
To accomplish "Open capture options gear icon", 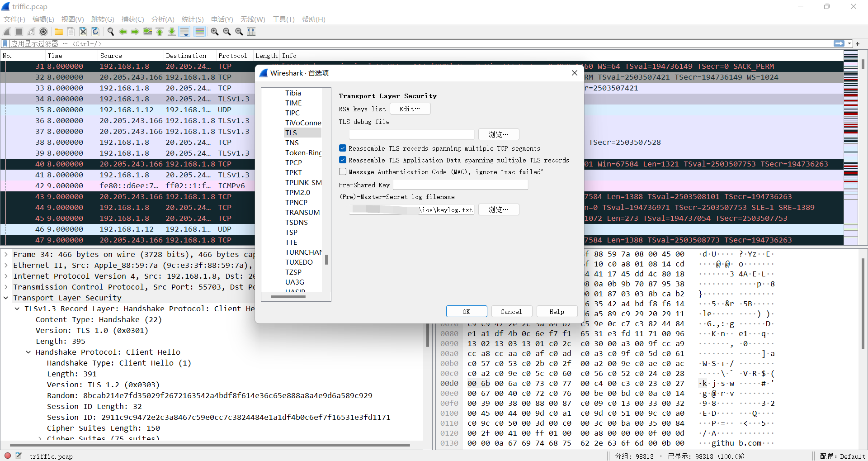I will [43, 32].
